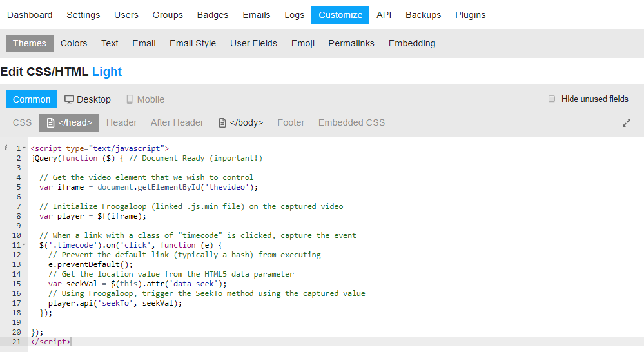Click the phone icon on the Mobile tab
644x352 pixels.
pos(130,99)
